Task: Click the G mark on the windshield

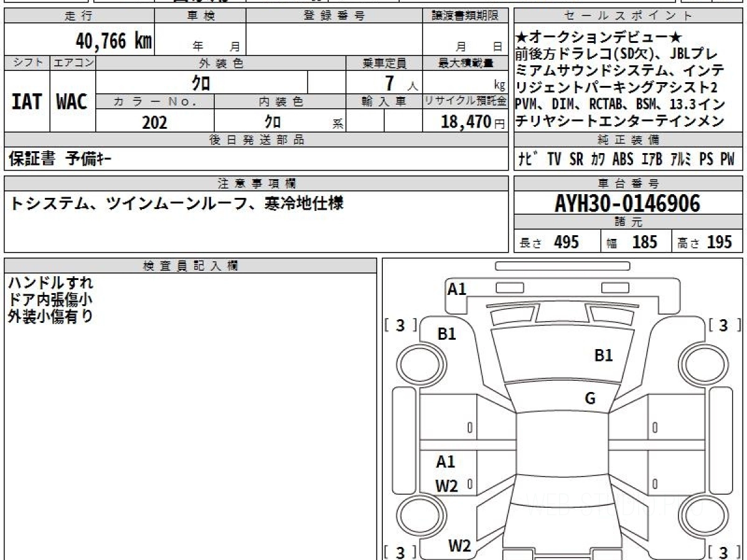Action: [590, 398]
